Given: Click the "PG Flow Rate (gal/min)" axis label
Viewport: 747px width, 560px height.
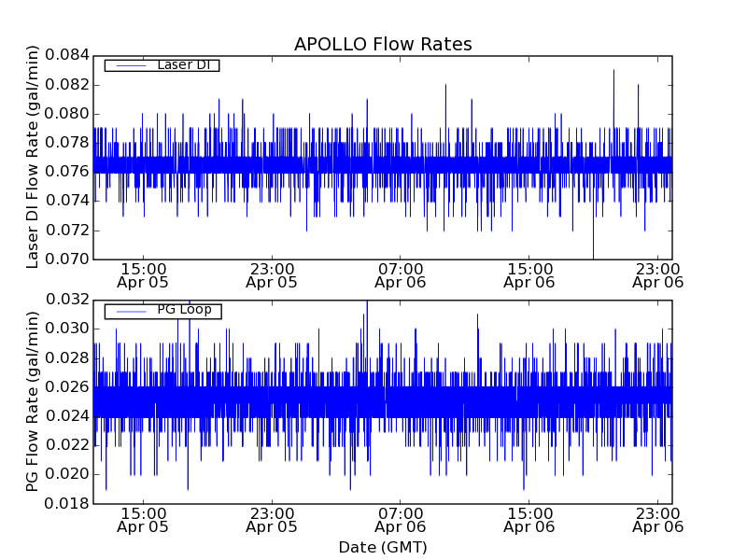Looking at the screenshot, I should coord(32,401).
